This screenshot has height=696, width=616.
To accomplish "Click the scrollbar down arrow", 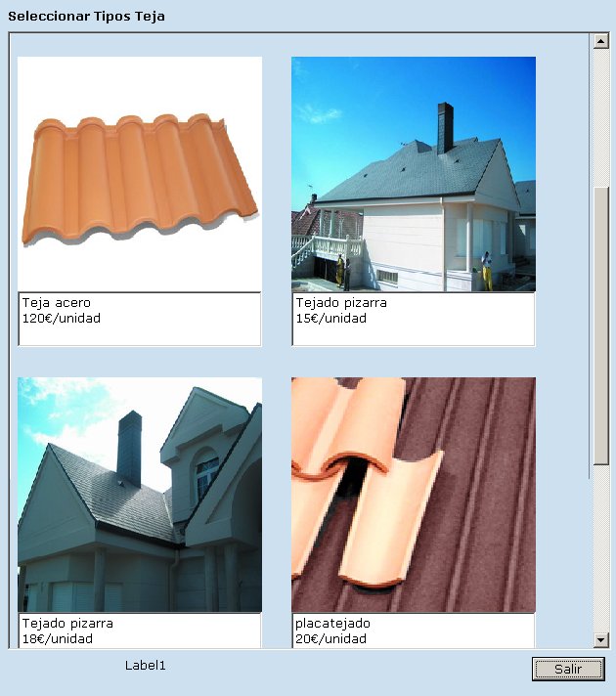I will [601, 639].
